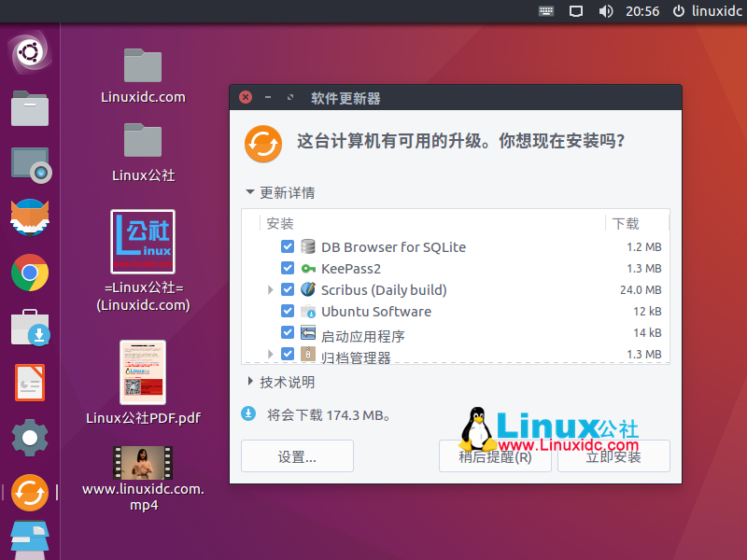Open System Settings gear in dock

[x=30, y=438]
